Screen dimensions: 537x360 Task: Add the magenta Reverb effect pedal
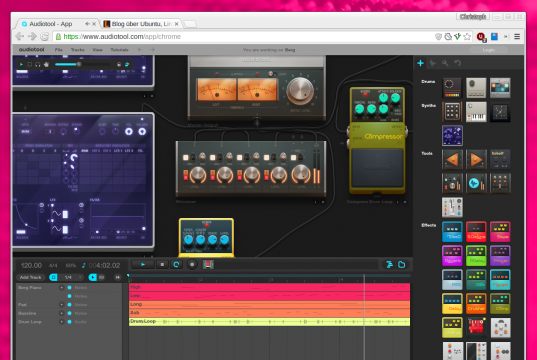tap(452, 256)
